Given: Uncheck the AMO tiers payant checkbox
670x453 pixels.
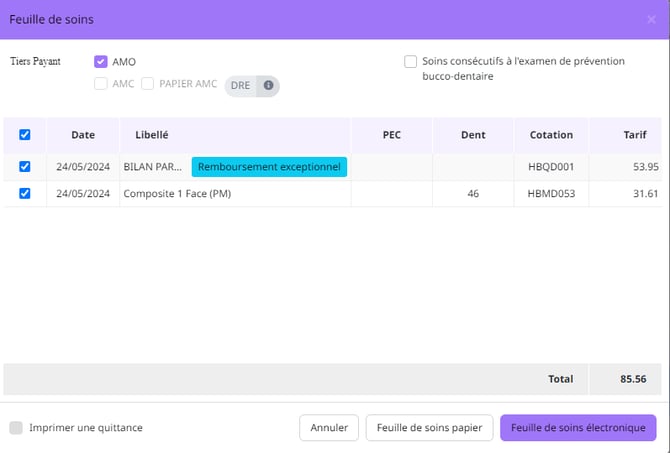Looking at the screenshot, I should 101,62.
